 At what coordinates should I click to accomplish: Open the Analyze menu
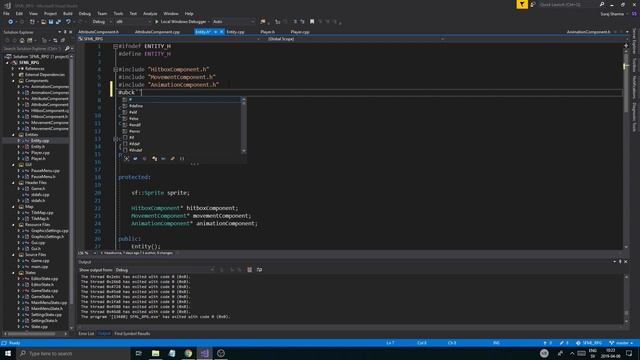click(150, 13)
